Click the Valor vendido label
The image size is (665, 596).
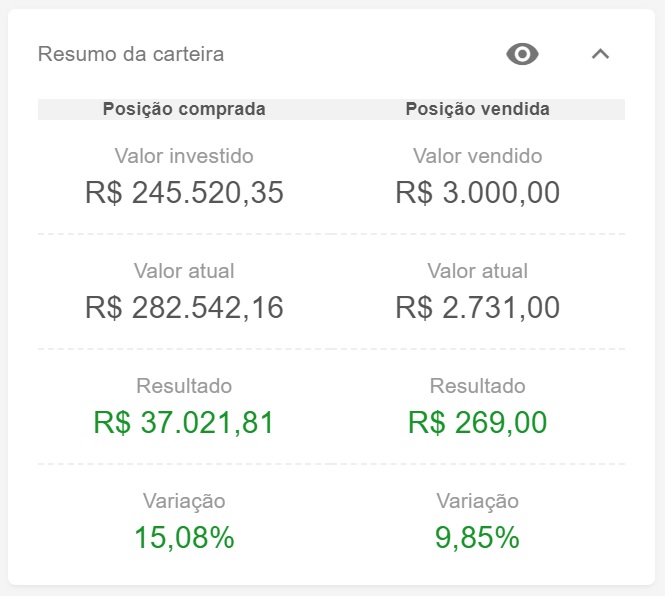[477, 156]
